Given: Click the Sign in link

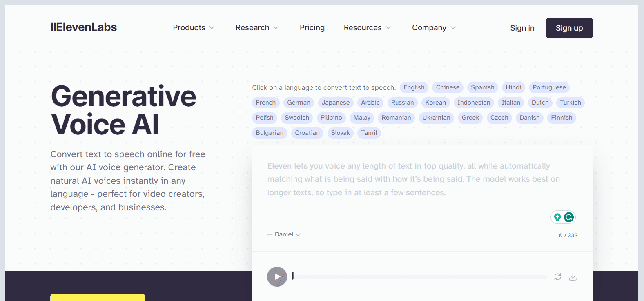Looking at the screenshot, I should (x=522, y=28).
